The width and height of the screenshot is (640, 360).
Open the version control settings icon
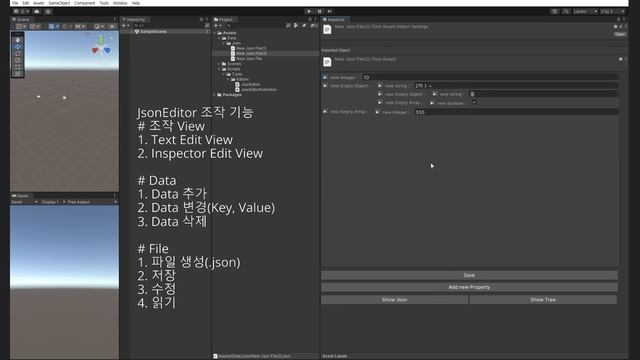tap(48, 11)
